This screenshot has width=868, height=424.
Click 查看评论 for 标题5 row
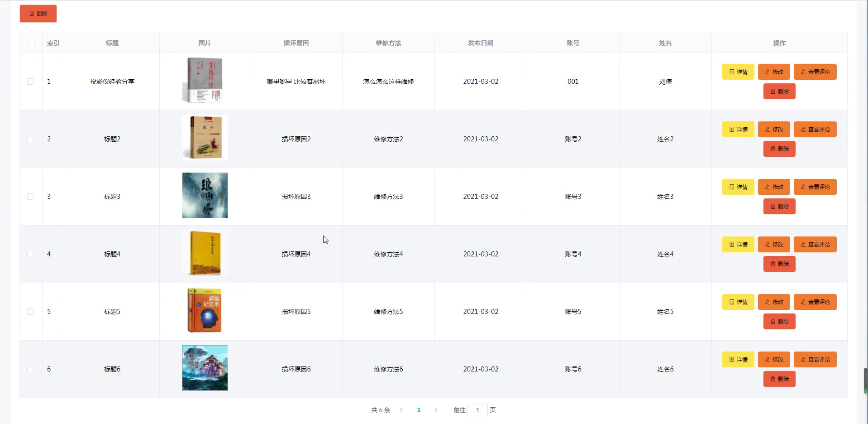point(815,302)
